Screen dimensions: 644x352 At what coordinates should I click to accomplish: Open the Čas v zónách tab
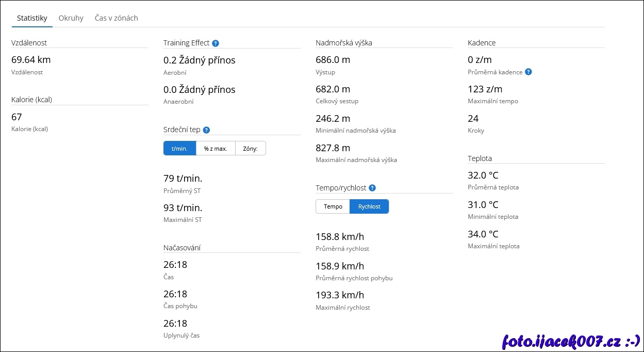pyautogui.click(x=117, y=18)
